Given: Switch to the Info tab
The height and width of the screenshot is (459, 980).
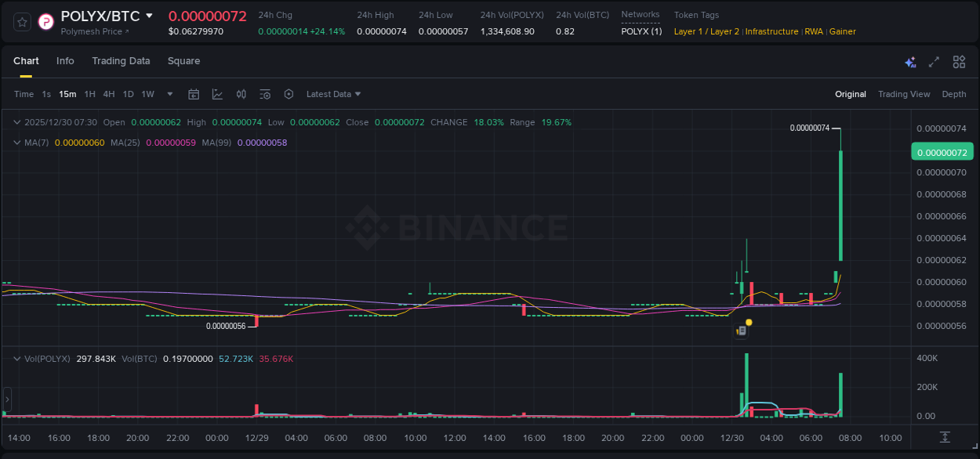Looking at the screenshot, I should coord(65,61).
